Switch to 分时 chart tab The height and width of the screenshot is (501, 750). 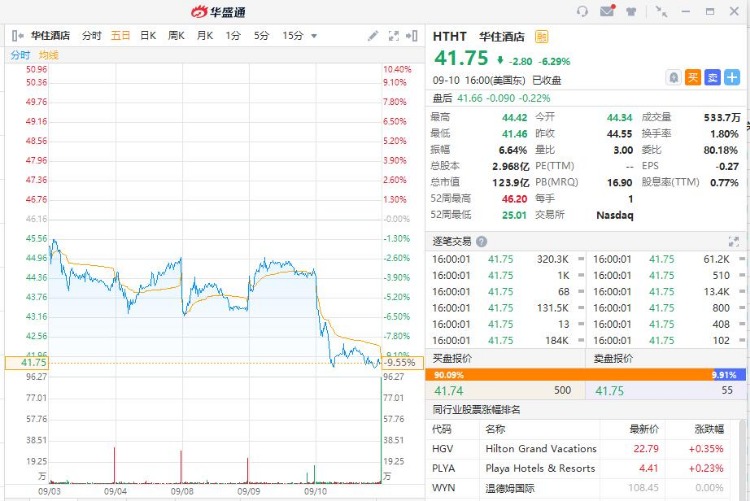point(91,35)
